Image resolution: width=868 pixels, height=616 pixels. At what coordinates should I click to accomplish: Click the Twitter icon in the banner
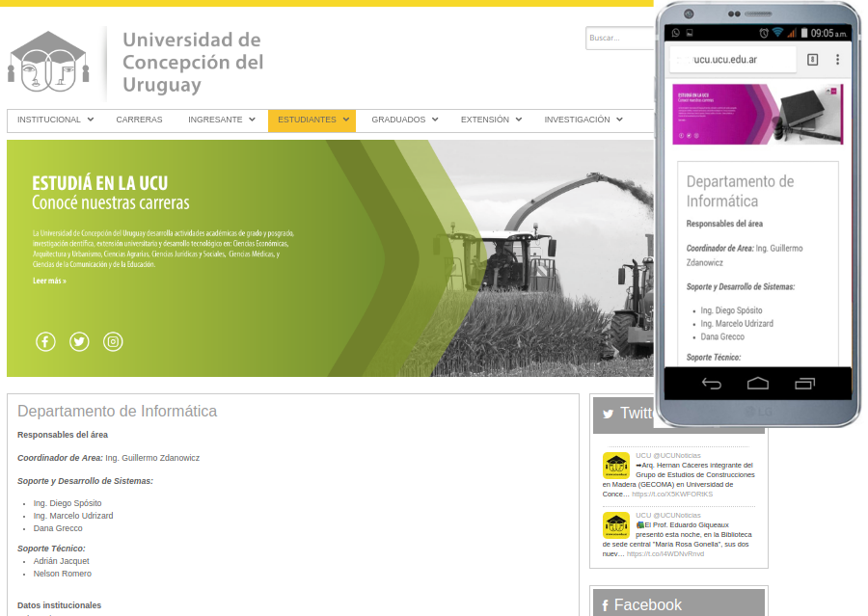[79, 341]
